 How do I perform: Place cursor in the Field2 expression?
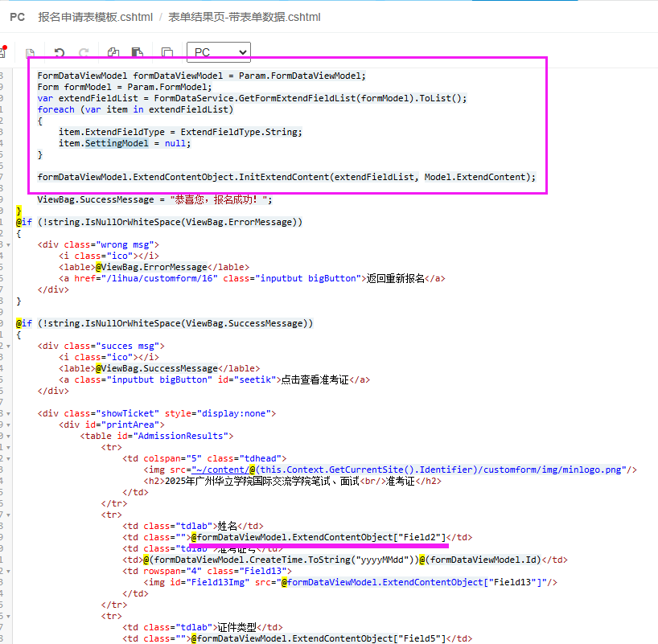pyautogui.click(x=322, y=537)
